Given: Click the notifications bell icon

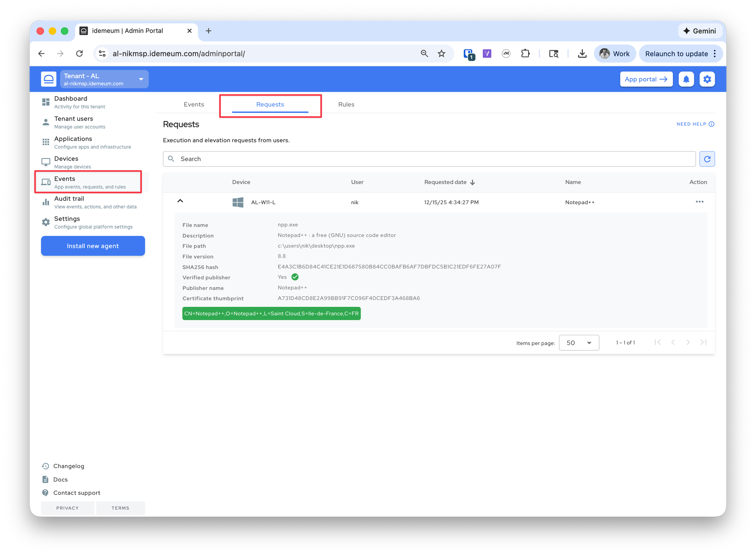Looking at the screenshot, I should (686, 79).
